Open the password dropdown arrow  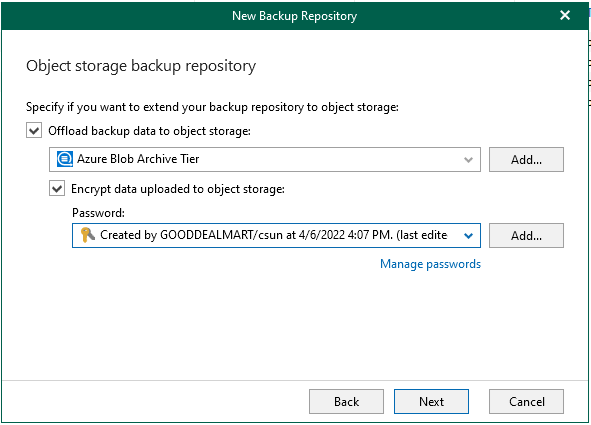point(468,236)
